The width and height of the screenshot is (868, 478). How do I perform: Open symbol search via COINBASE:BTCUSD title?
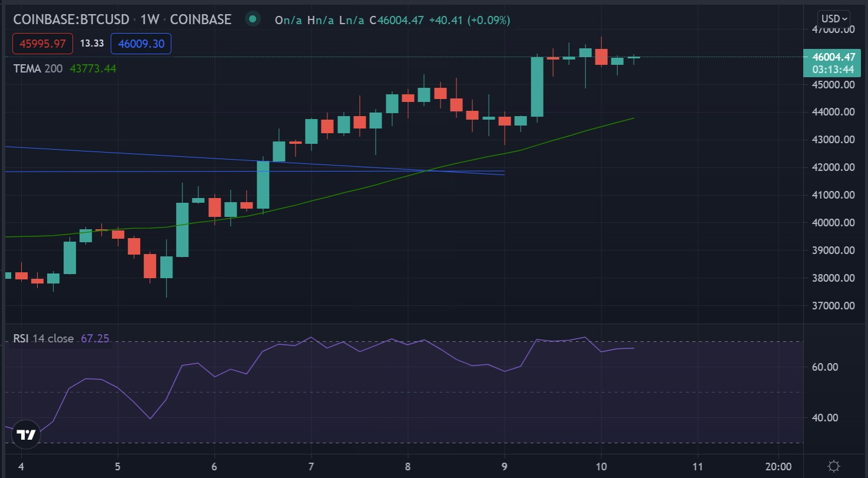(71, 19)
